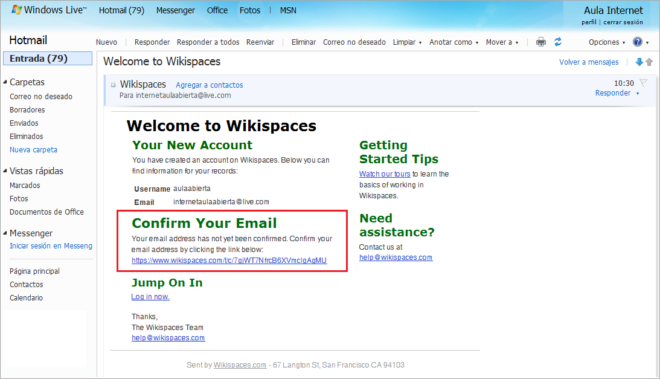The height and width of the screenshot is (379, 660).
Task: Open the Enviados folder
Action: pos(24,123)
